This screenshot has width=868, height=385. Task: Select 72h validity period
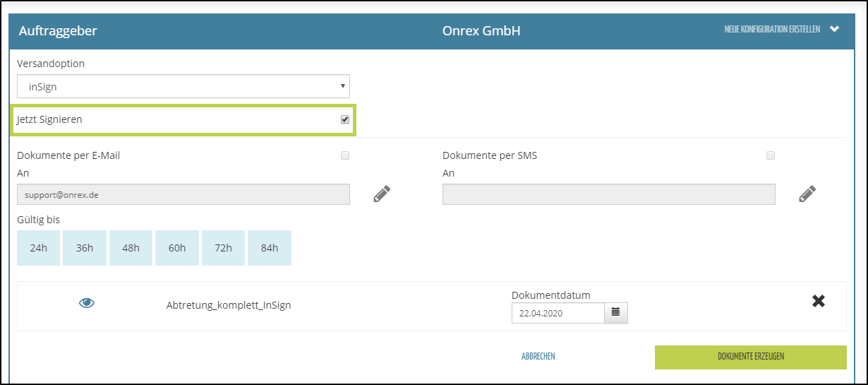223,248
